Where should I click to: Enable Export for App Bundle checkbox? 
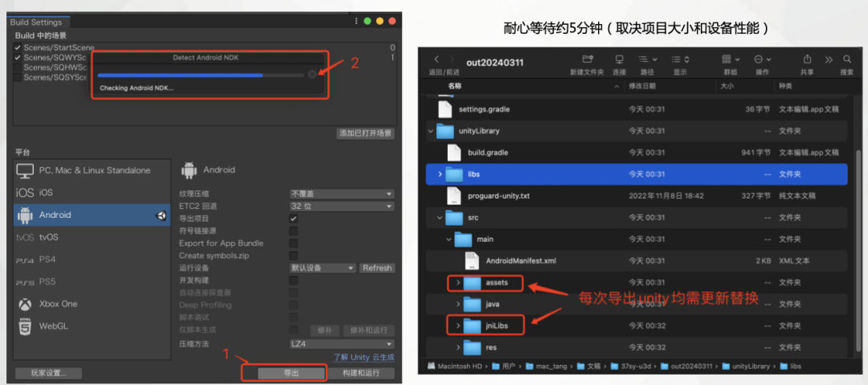click(293, 244)
